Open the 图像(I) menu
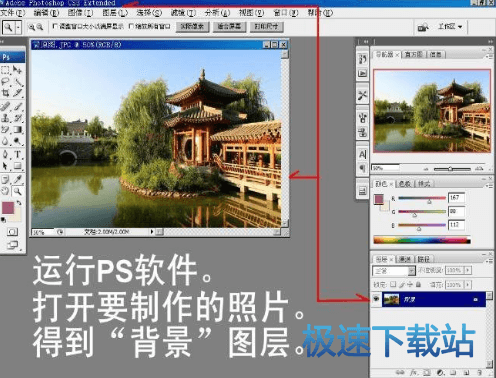 tap(80, 13)
